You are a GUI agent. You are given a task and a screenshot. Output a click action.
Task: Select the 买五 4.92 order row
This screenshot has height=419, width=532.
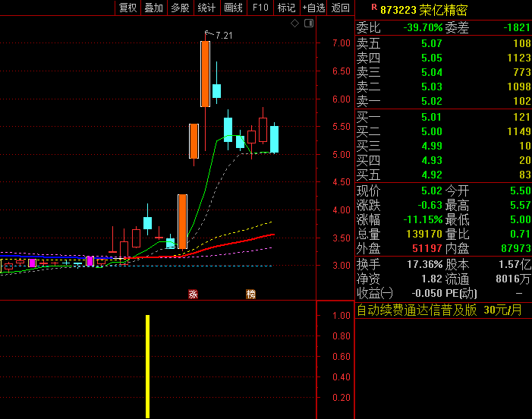coord(443,175)
